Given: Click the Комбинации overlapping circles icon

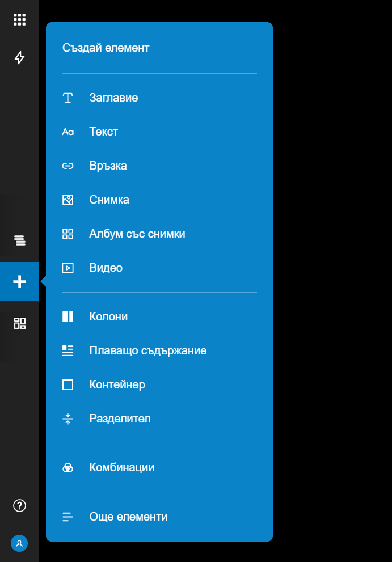Looking at the screenshot, I should pyautogui.click(x=68, y=467).
